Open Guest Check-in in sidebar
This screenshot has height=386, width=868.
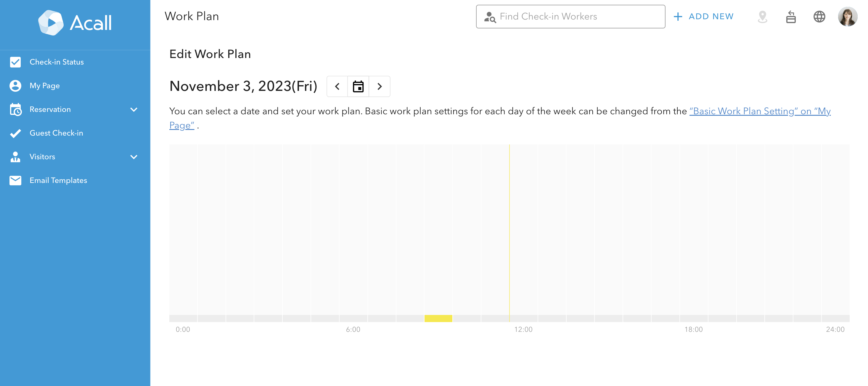[x=56, y=133]
